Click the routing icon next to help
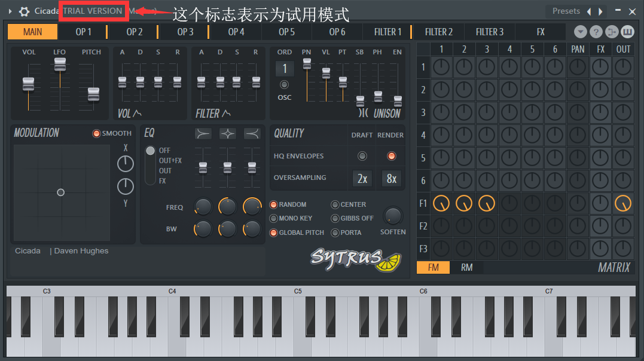 tap(612, 32)
